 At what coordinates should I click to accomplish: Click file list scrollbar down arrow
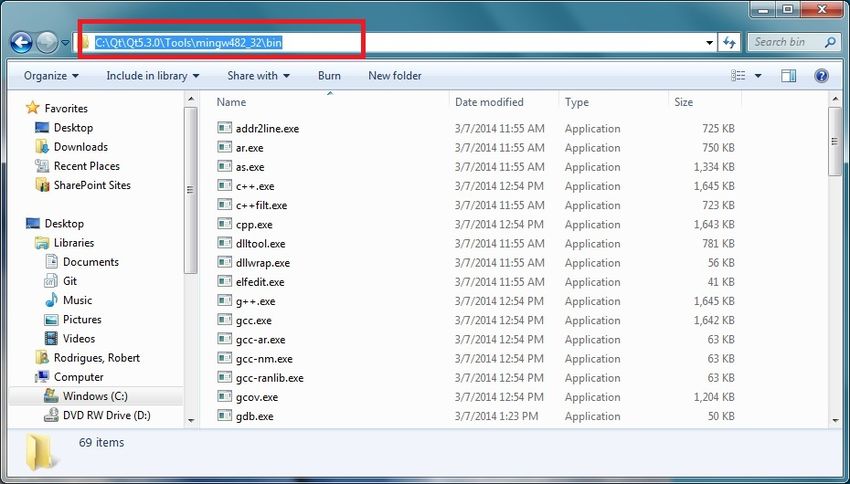click(x=835, y=420)
